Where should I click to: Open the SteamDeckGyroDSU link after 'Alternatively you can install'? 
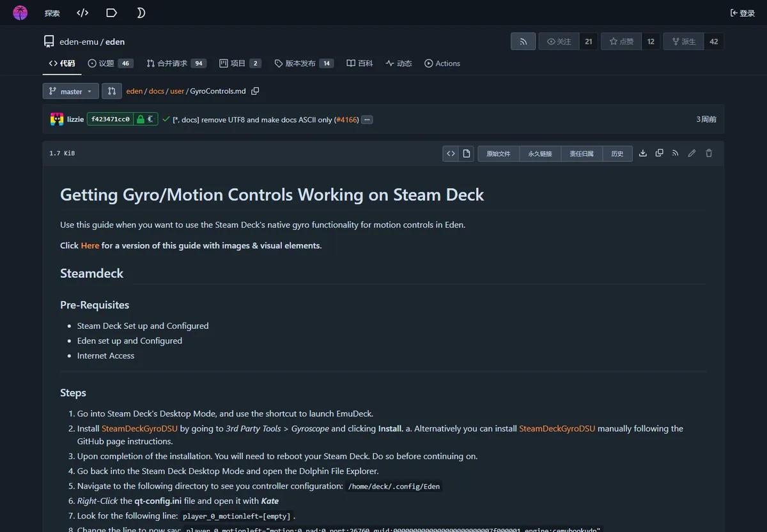tap(557, 429)
